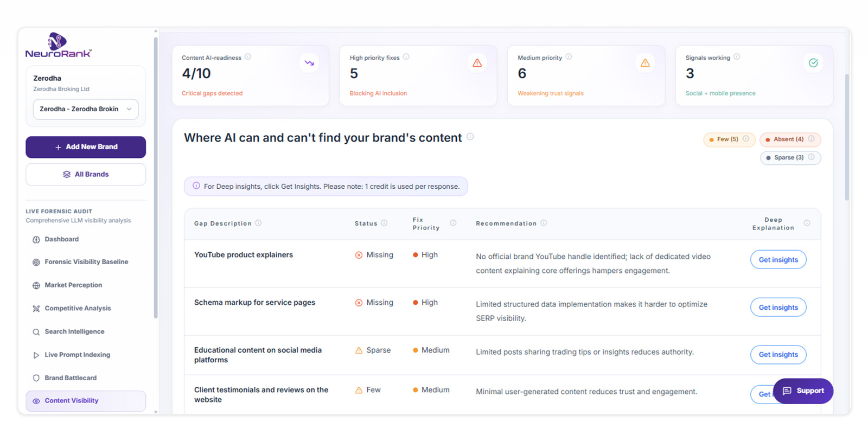Click the info icon next to High priority fixes
Viewport: 868px width, 441px height.
coord(406,57)
